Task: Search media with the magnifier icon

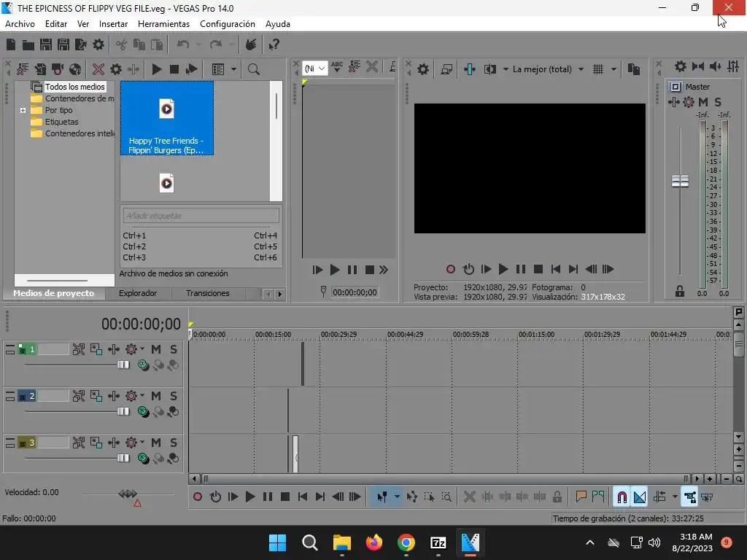Action: tap(253, 69)
